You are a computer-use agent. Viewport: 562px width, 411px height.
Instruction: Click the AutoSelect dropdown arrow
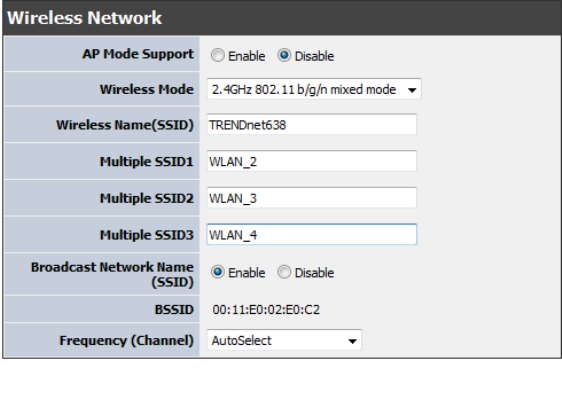[x=353, y=341]
